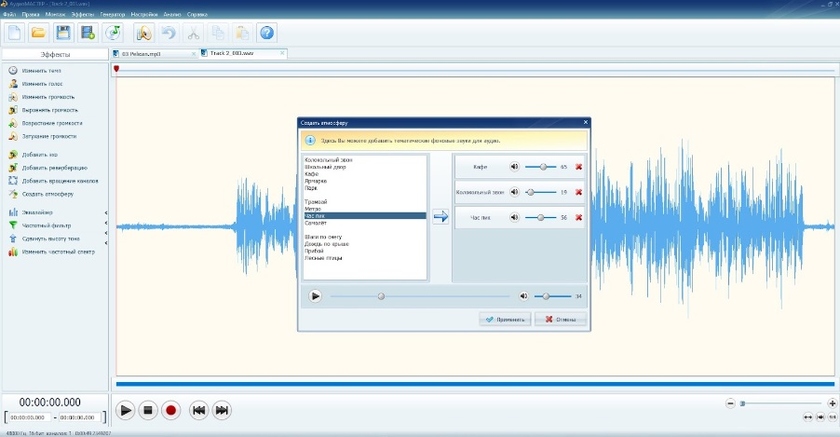The height and width of the screenshot is (437, 840).
Task: Open the Help question mark icon
Action: click(x=267, y=33)
